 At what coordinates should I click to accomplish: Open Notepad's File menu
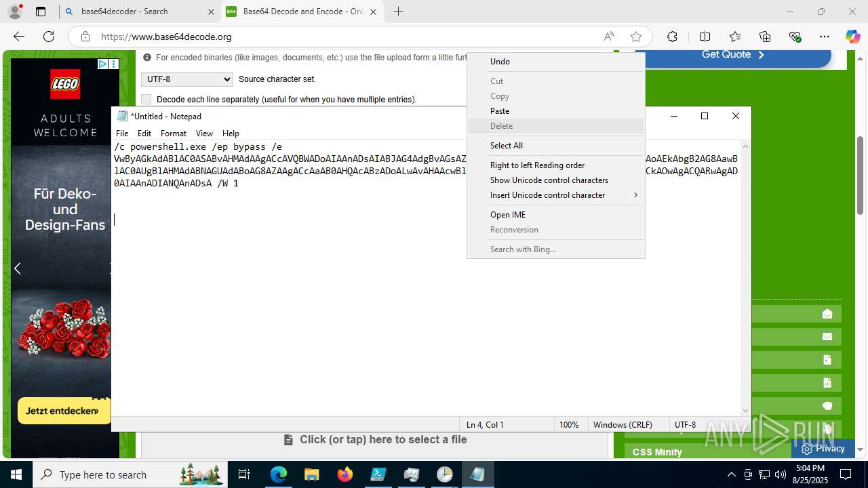coord(122,134)
